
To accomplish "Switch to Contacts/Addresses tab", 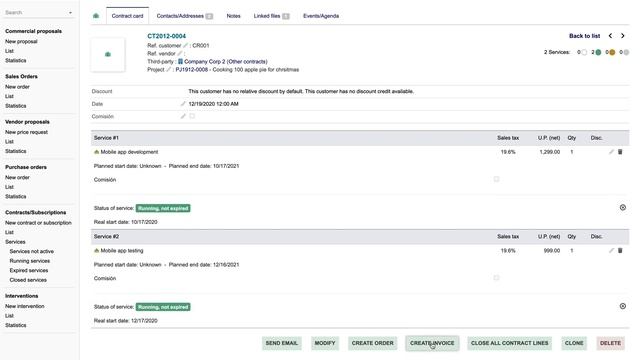I will click(184, 16).
